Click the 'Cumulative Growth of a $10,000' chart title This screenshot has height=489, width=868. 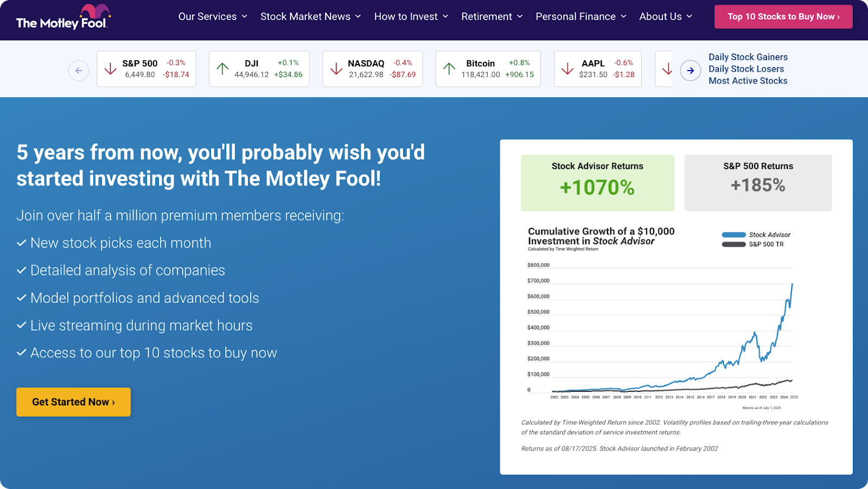click(x=601, y=236)
